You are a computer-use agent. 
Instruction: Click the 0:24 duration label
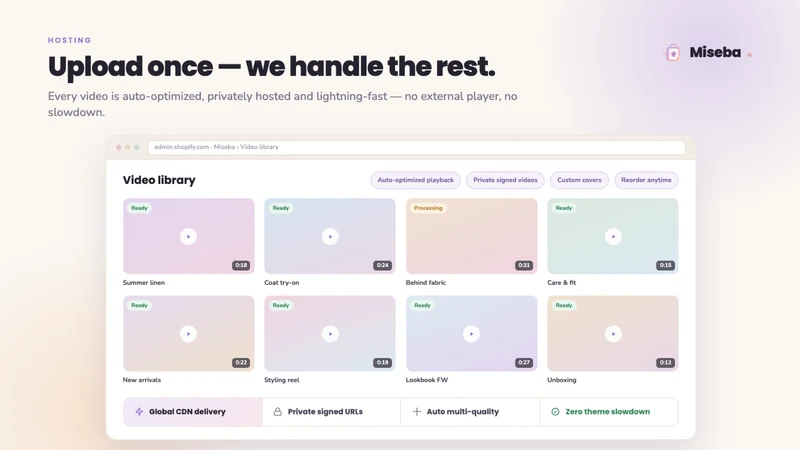[382, 265]
